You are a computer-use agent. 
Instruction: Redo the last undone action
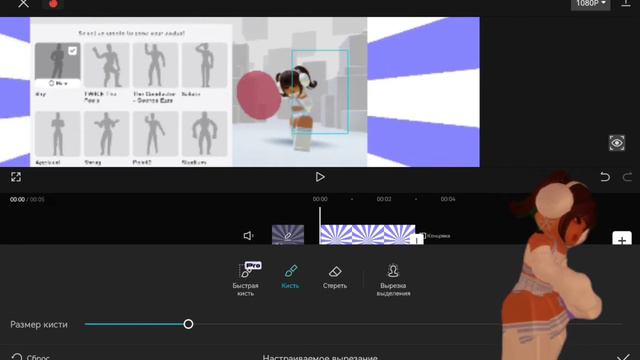pos(627,177)
